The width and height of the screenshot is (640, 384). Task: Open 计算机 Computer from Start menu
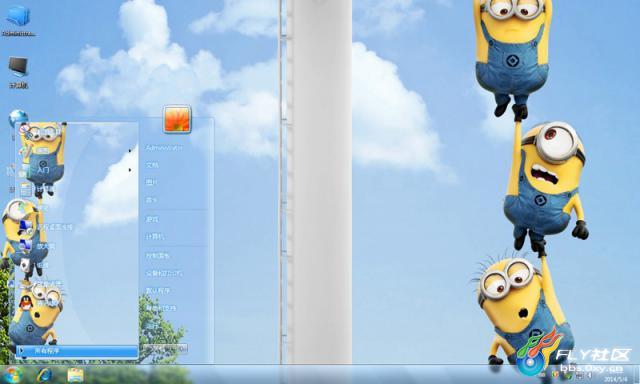pyautogui.click(x=155, y=236)
